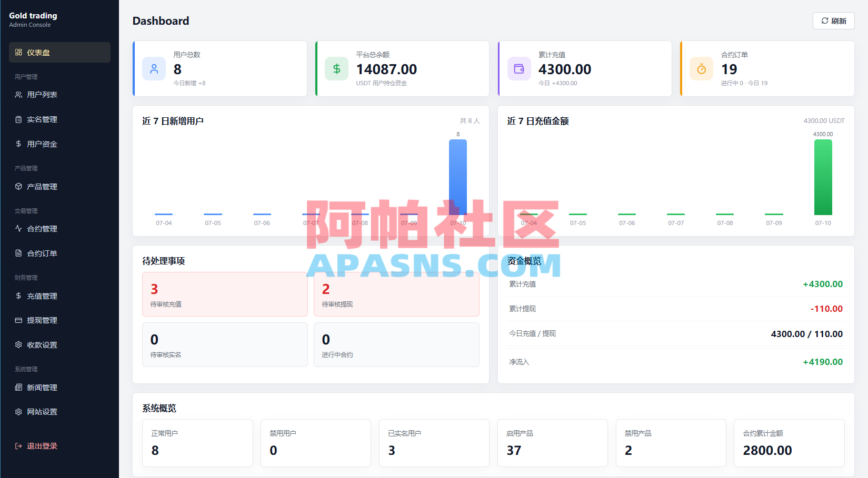Click the 充值管理 dollar icon
Image resolution: width=868 pixels, height=478 pixels.
pyautogui.click(x=18, y=296)
